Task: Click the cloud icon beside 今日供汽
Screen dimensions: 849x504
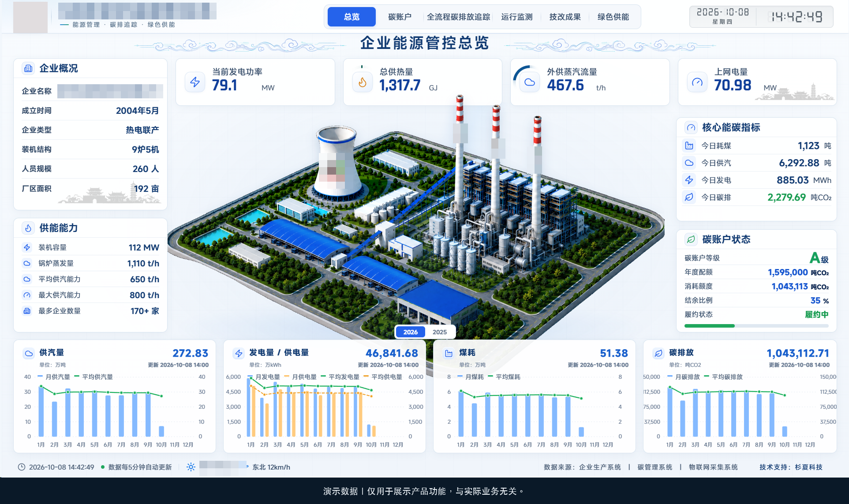Action: 689,163
